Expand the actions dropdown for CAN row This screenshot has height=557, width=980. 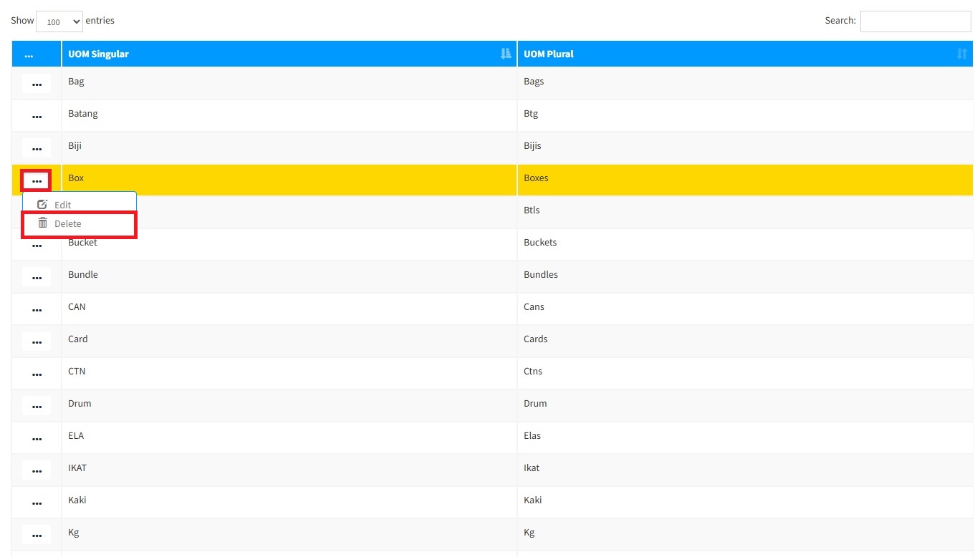37,309
